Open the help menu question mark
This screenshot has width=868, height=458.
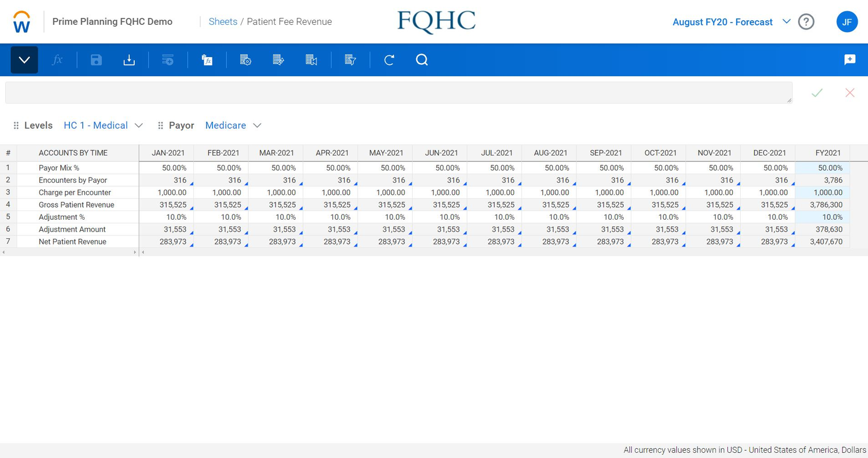tap(806, 21)
